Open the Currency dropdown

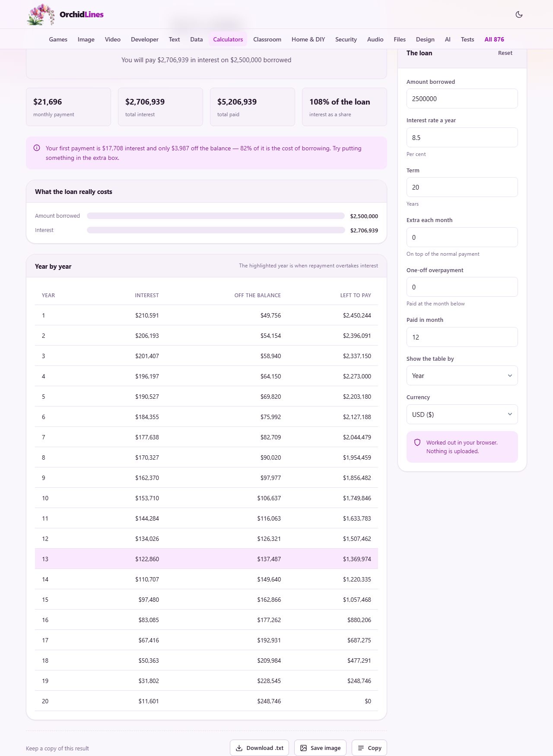[x=462, y=414]
